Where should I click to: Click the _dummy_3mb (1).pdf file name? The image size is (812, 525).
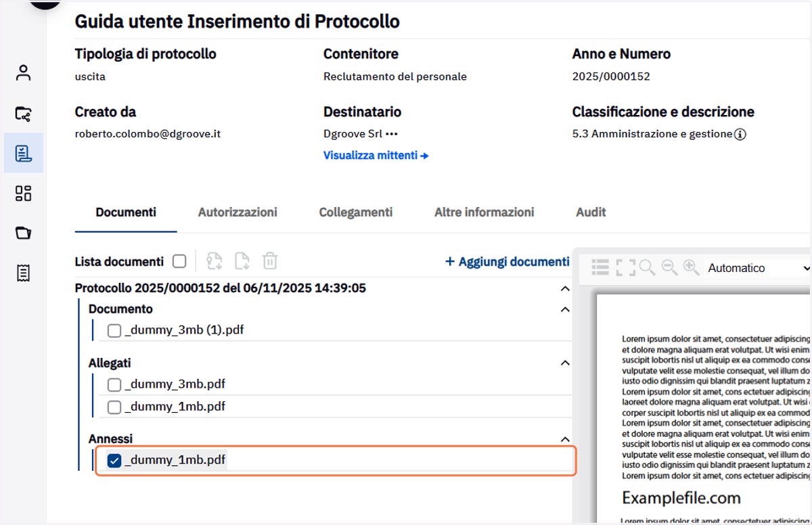[184, 330]
